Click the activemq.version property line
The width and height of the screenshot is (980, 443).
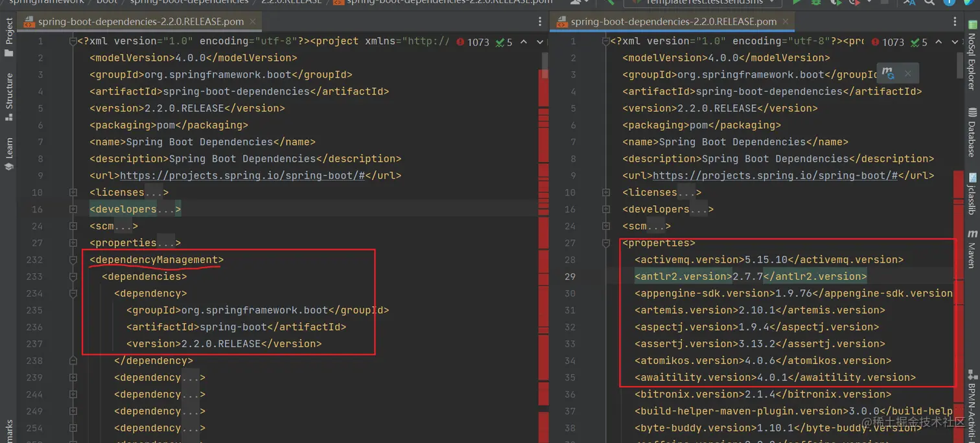click(x=769, y=260)
